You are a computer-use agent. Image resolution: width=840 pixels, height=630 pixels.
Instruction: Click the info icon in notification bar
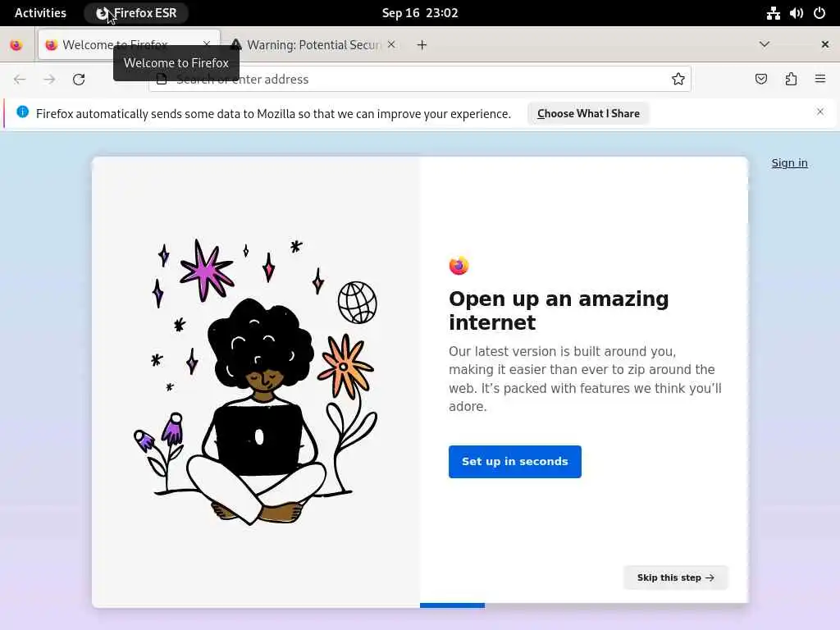[x=22, y=112]
